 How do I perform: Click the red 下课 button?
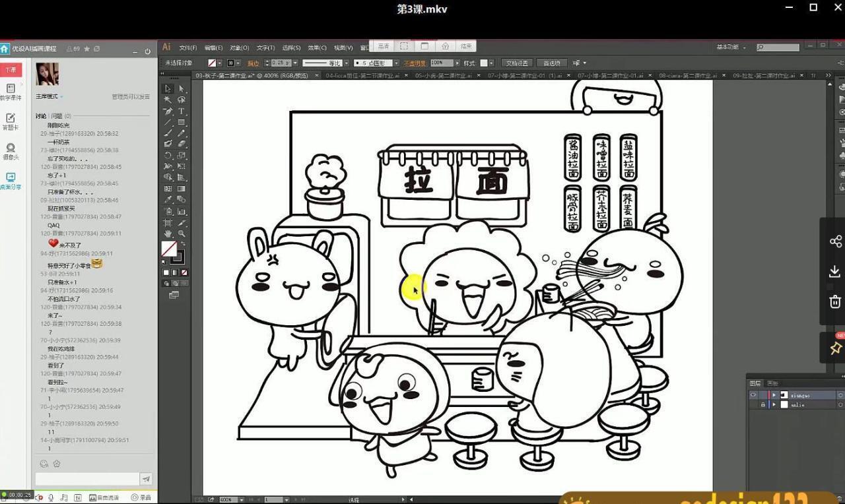[11, 70]
